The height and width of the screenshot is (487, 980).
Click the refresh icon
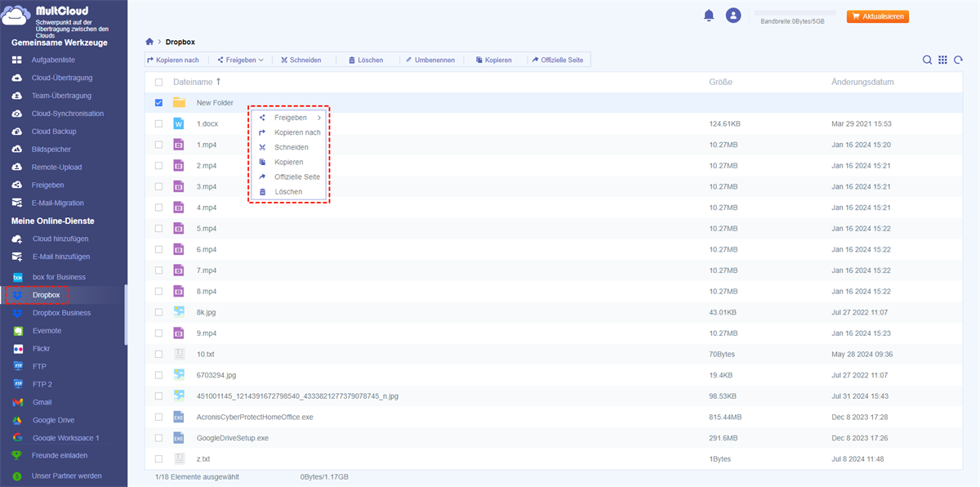coord(957,60)
